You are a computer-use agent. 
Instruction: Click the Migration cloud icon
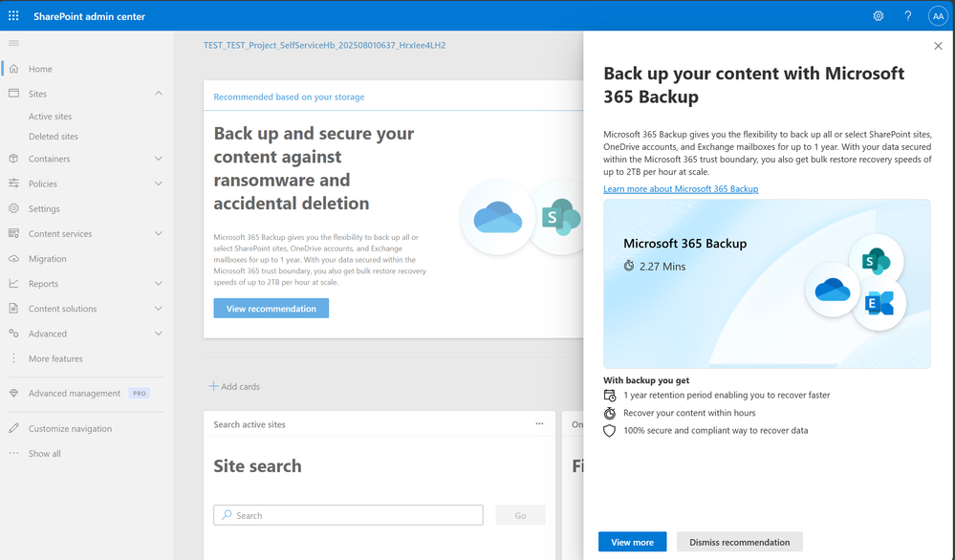[13, 259]
